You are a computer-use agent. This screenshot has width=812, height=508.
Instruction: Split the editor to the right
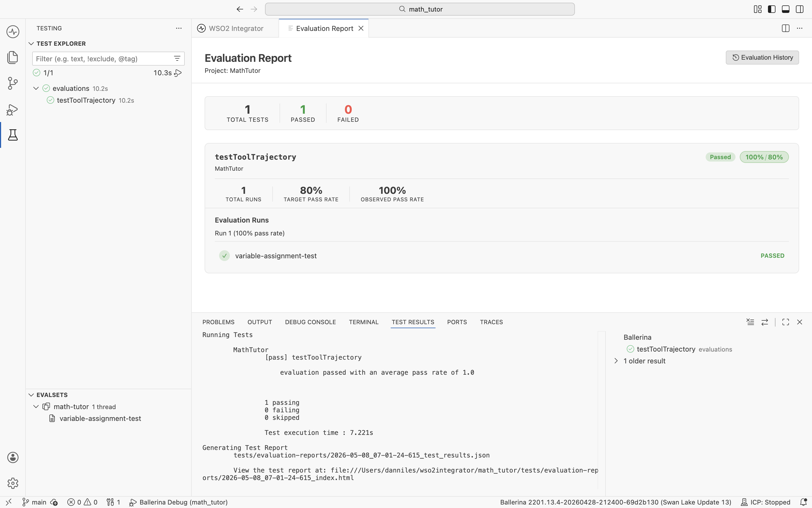(785, 28)
